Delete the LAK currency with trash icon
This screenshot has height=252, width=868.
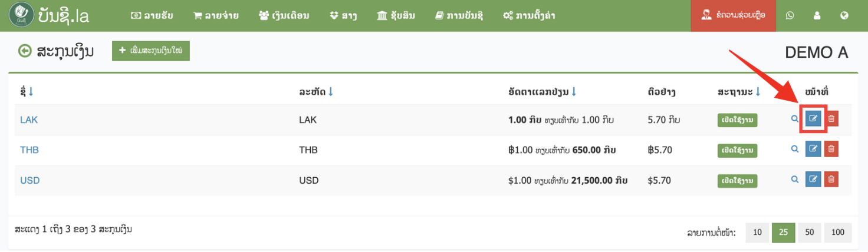tap(831, 119)
